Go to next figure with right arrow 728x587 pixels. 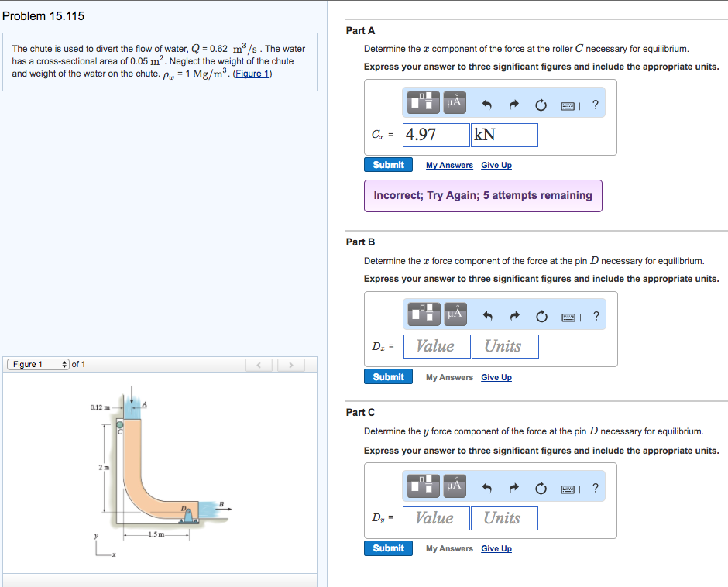290,364
